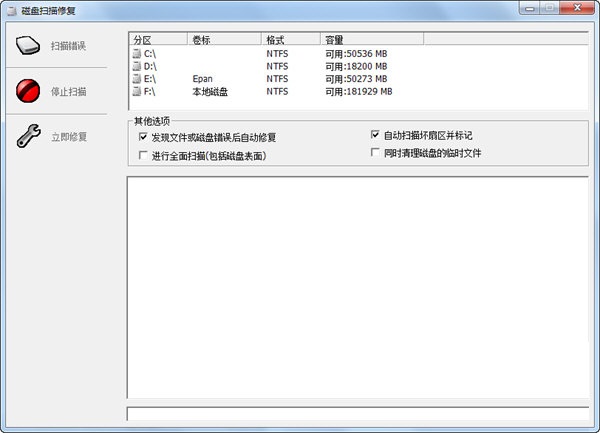Sort by the 容量 column header
600x433 pixels.
(370, 39)
